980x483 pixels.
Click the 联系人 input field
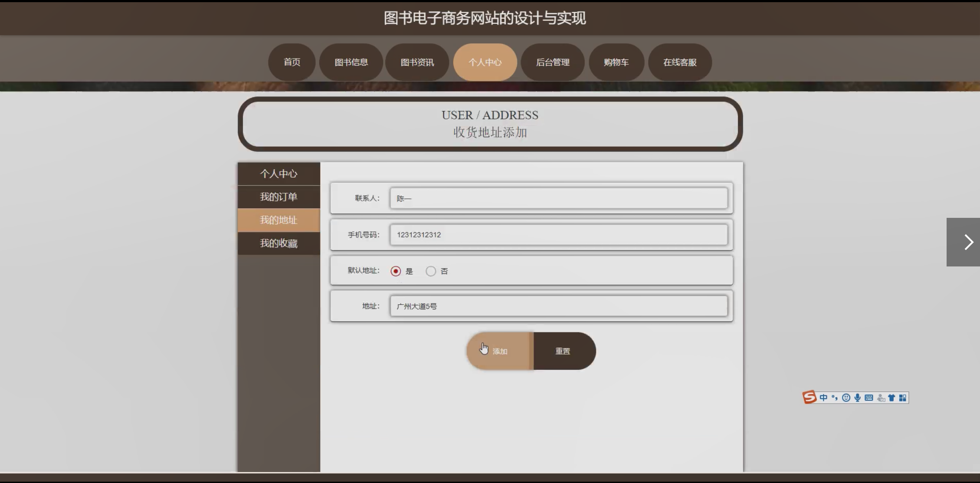pos(559,198)
